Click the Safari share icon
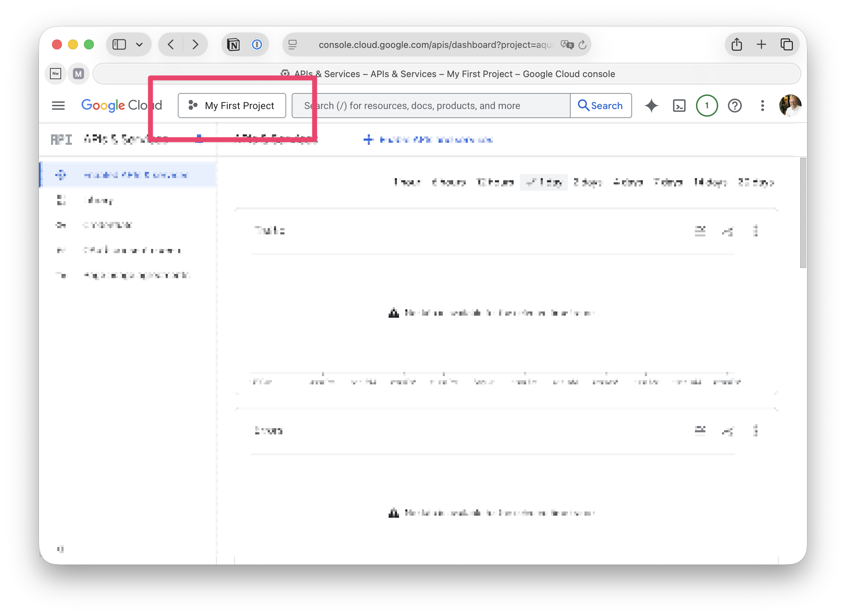Viewport: 846px width, 616px height. [x=737, y=45]
